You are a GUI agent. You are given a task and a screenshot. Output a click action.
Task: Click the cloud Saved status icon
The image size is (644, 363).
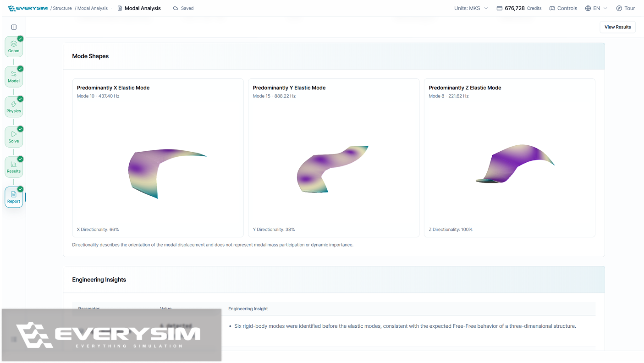pyautogui.click(x=176, y=8)
